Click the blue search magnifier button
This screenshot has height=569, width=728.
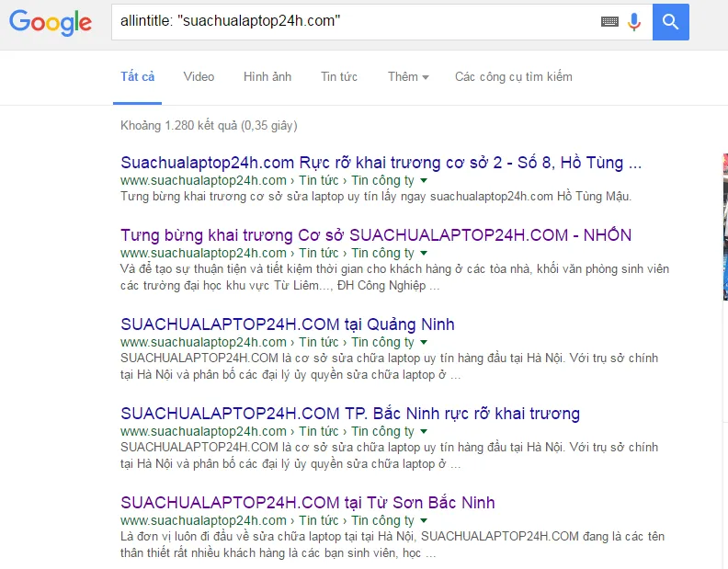click(670, 22)
